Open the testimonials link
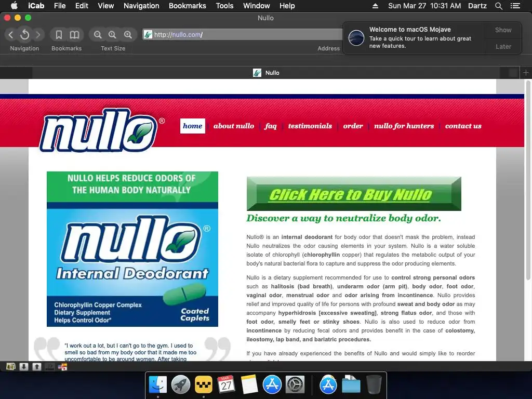Image resolution: width=532 pixels, height=399 pixels. (x=310, y=126)
